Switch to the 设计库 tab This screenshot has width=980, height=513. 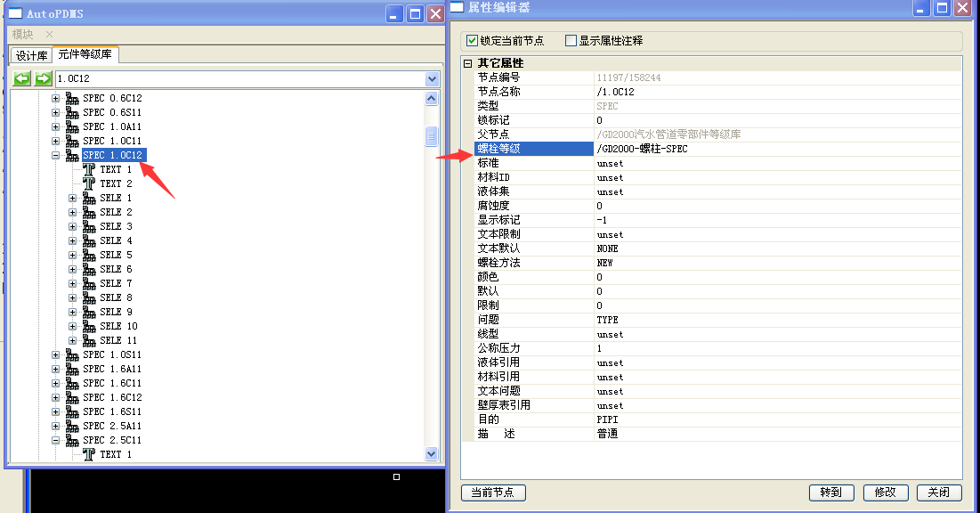click(31, 56)
